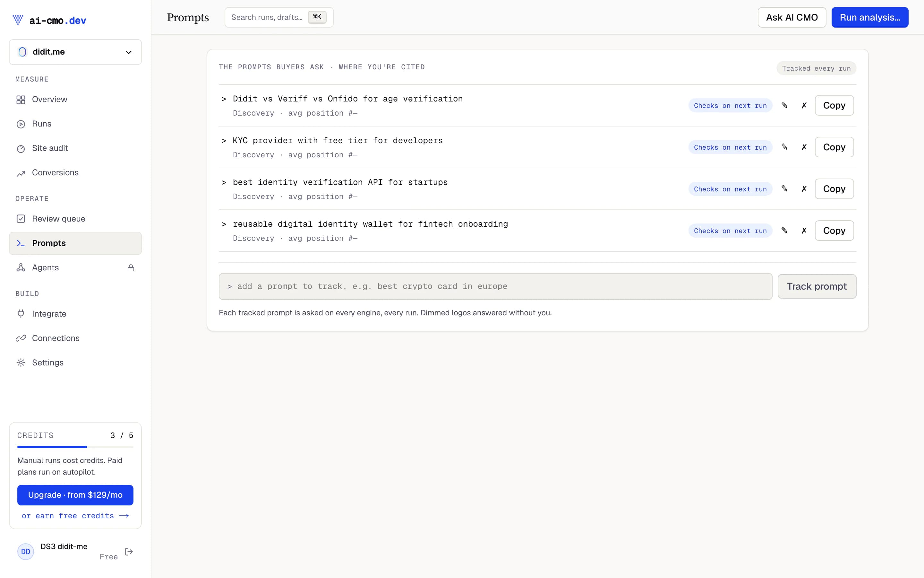Click Upgrade from $129/mo
The image size is (924, 578).
tap(75, 495)
